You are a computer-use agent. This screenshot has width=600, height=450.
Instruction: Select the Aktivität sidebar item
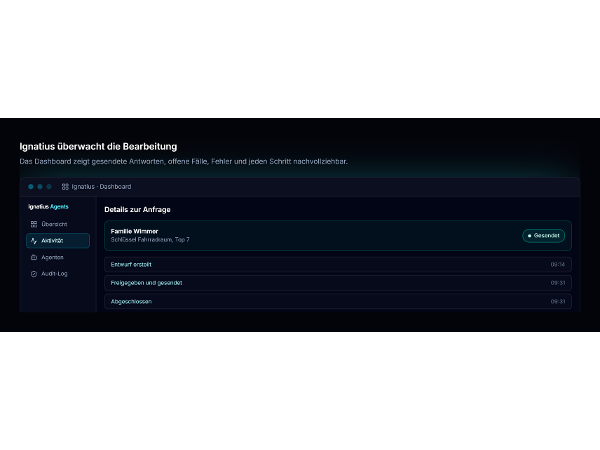coord(58,241)
